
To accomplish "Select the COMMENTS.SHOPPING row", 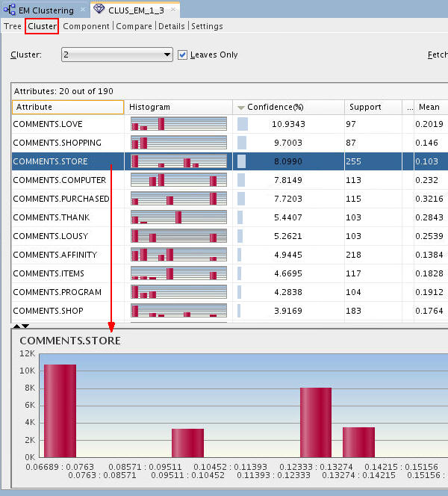I will (229, 143).
